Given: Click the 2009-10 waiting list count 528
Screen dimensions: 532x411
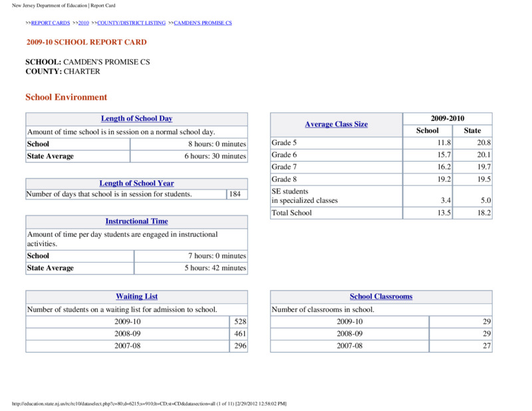Looking at the screenshot, I should (239, 322).
